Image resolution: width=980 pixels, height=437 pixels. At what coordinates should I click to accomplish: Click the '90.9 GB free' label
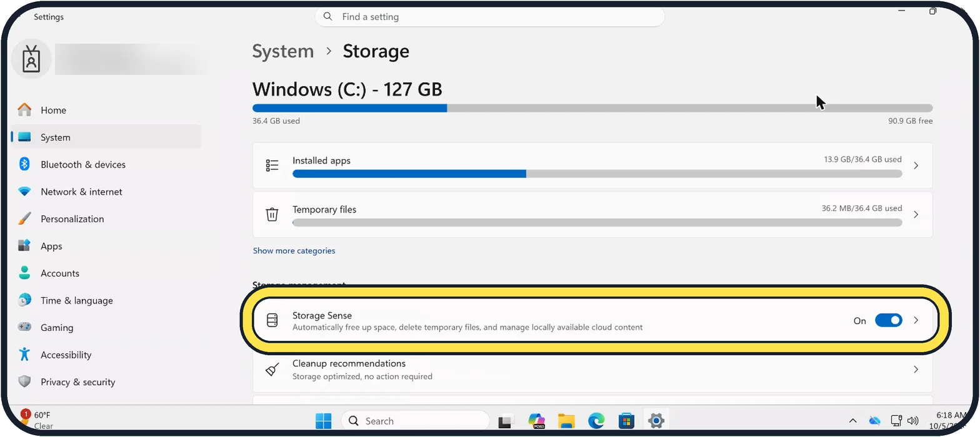910,120
